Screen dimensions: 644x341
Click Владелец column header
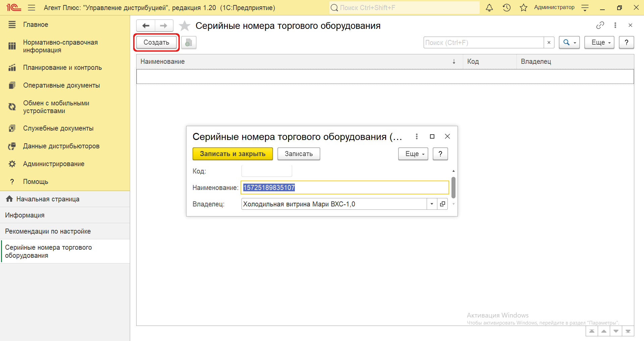[575, 61]
